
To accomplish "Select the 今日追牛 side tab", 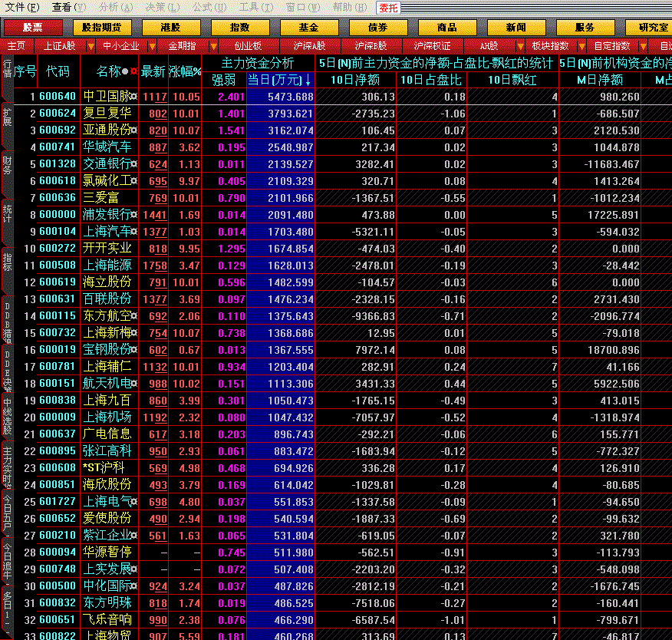I will click(7, 562).
